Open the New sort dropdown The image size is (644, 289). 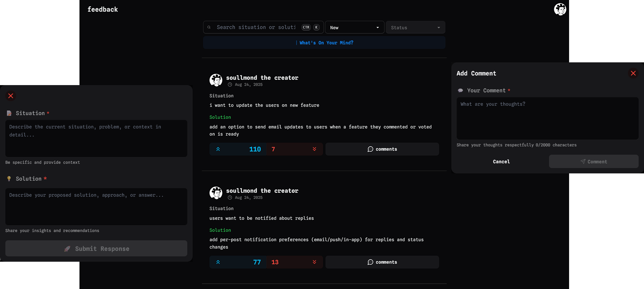pyautogui.click(x=354, y=27)
